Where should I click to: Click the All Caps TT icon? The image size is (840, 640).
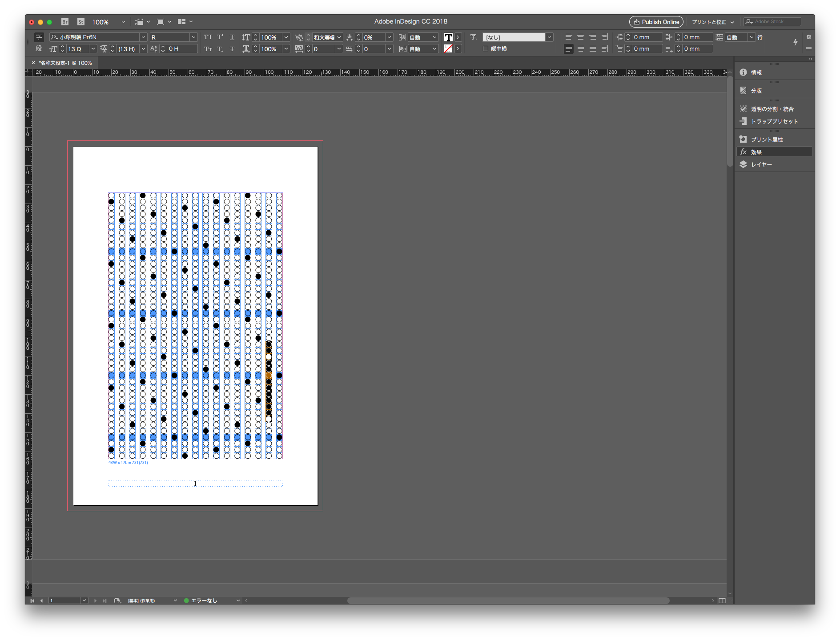(208, 37)
